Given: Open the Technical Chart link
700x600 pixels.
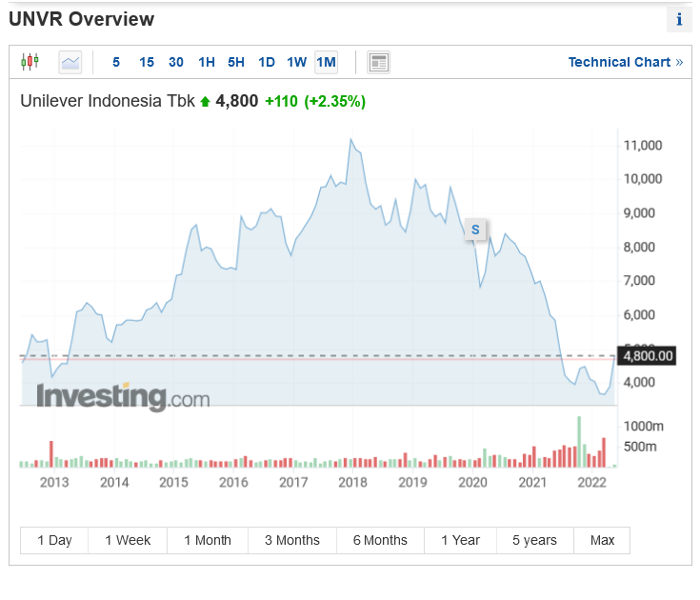Looking at the screenshot, I should (626, 62).
